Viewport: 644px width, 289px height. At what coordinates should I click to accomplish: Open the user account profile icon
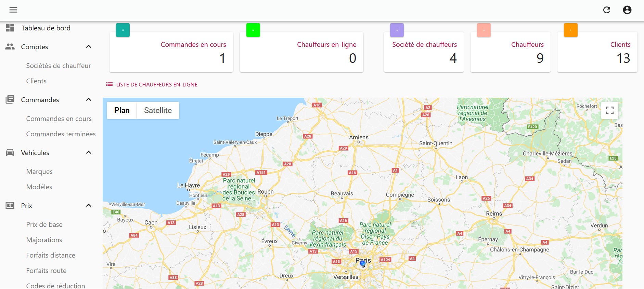point(627,10)
